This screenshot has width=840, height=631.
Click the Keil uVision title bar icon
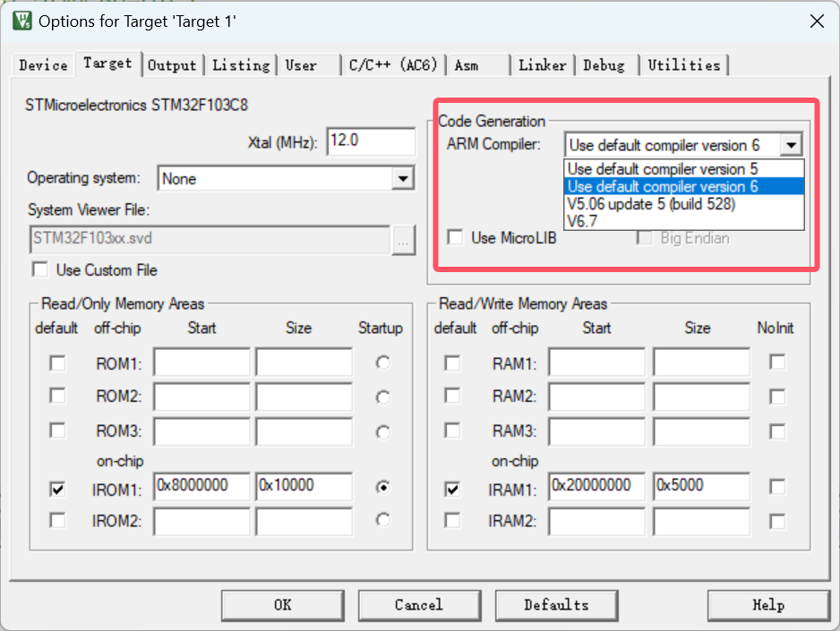coord(22,21)
